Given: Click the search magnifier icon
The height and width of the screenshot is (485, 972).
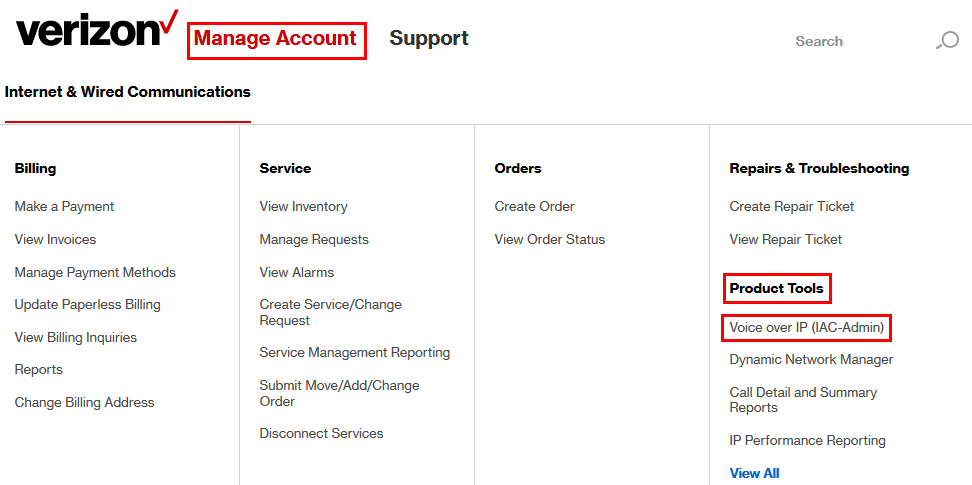Looking at the screenshot, I should (947, 41).
